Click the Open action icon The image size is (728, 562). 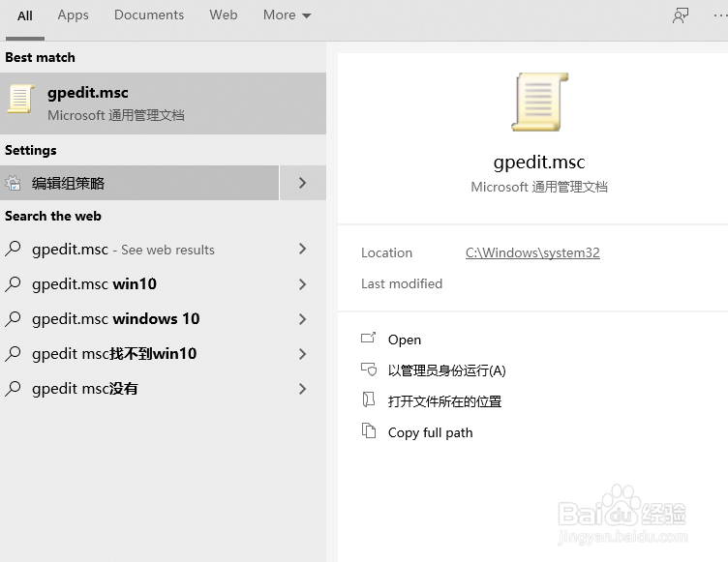point(368,338)
